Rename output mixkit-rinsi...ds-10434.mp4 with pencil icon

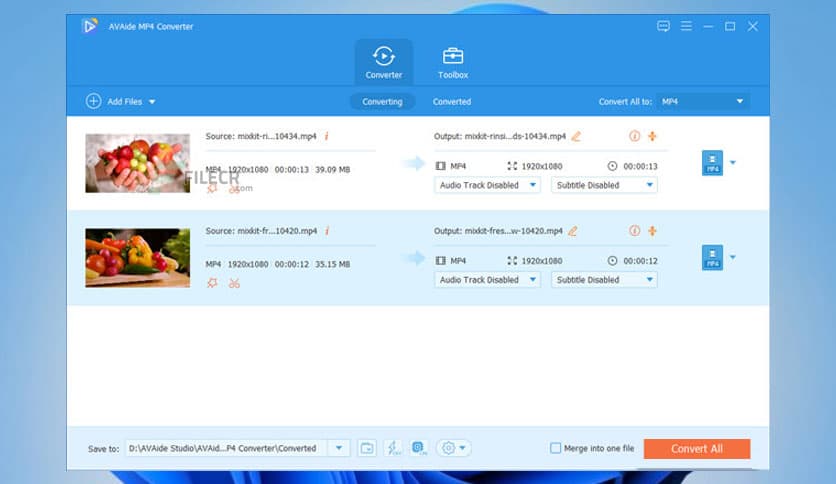576,136
